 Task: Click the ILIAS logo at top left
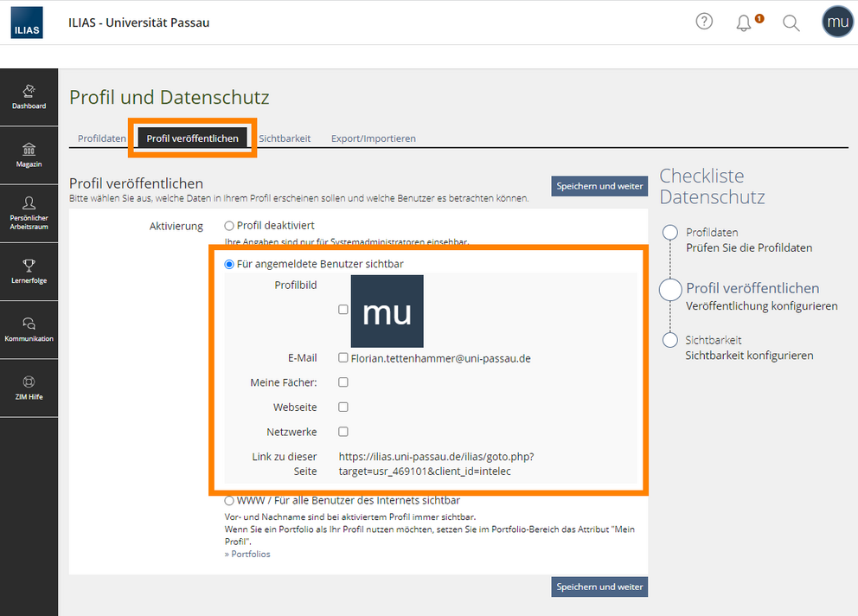point(27,22)
